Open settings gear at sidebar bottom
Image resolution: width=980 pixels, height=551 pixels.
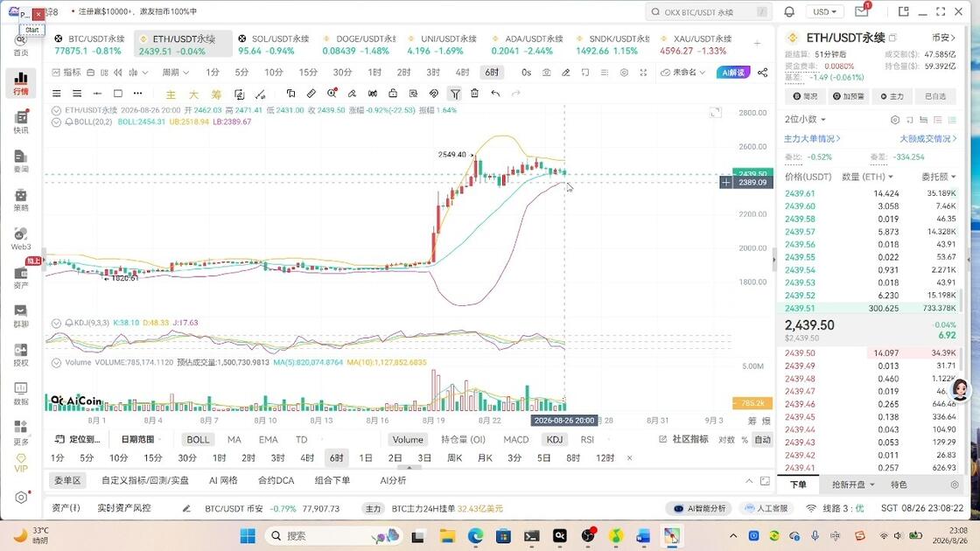pos(21,498)
